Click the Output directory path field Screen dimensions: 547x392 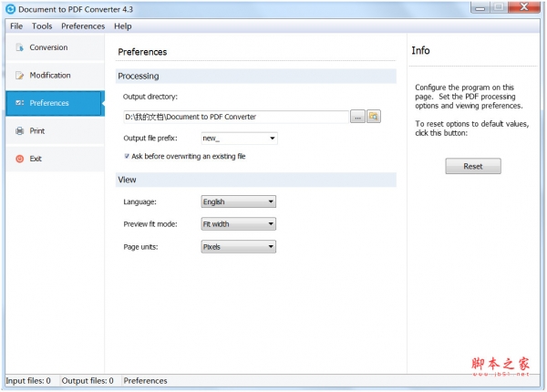236,117
